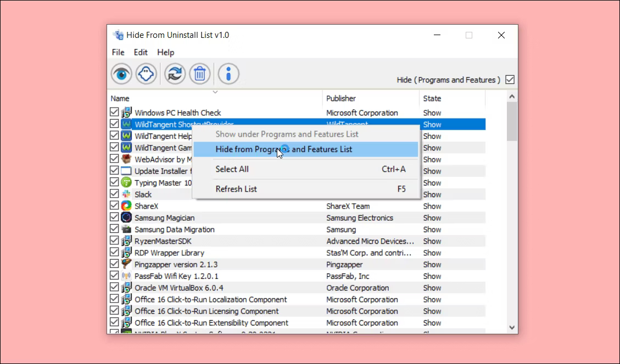This screenshot has height=364, width=620.
Task: Select PassFab Wifi Key 1.2.0.1 row
Action: point(297,276)
